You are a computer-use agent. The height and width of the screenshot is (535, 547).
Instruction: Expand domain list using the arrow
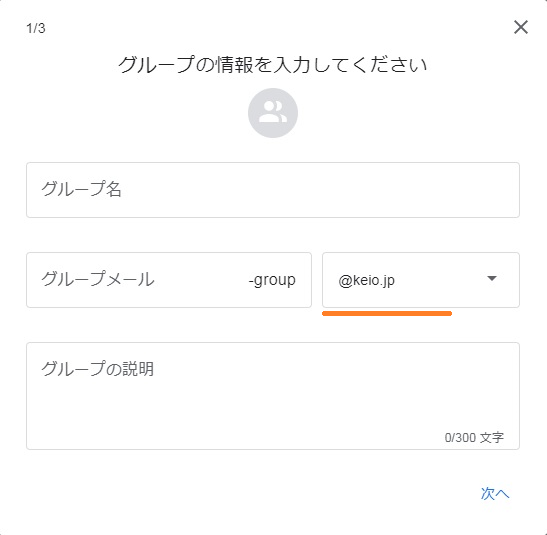pyautogui.click(x=492, y=278)
